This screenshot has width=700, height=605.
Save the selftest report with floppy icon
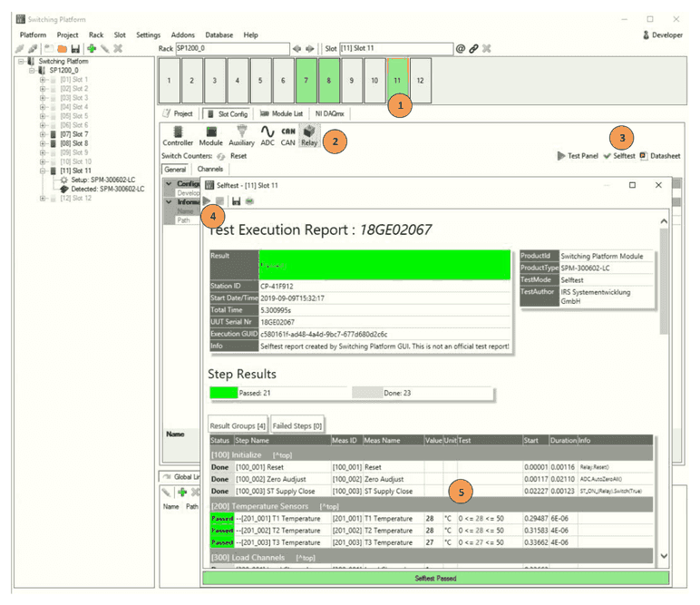coord(236,201)
